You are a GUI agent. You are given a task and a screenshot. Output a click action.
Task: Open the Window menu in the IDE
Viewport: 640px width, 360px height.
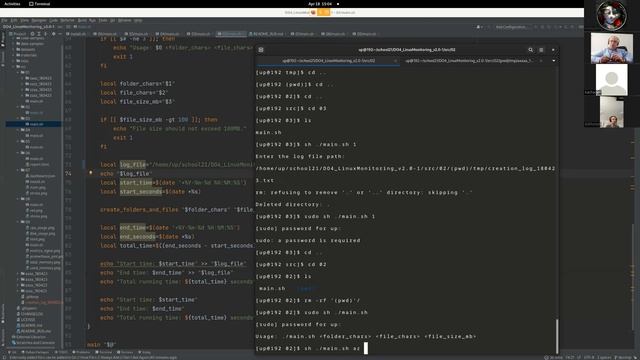[x=125, y=20]
